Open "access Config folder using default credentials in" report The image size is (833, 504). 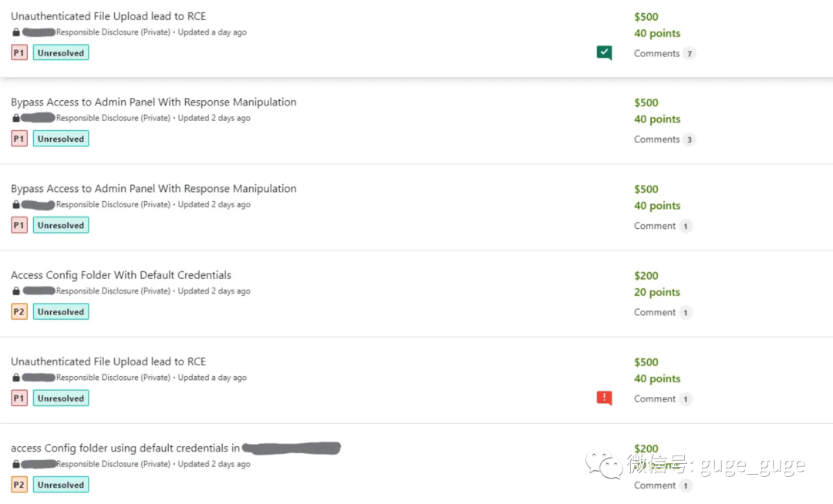pos(125,448)
